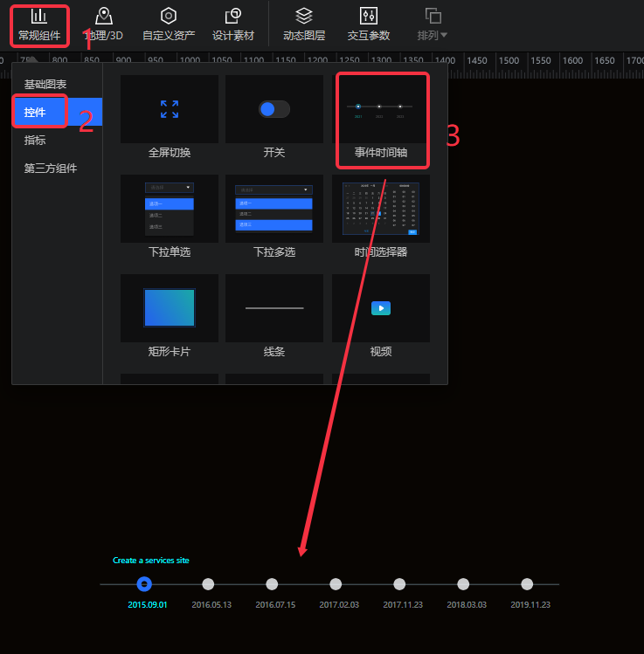Click the 2017.02.03 timeline node

[x=336, y=584]
